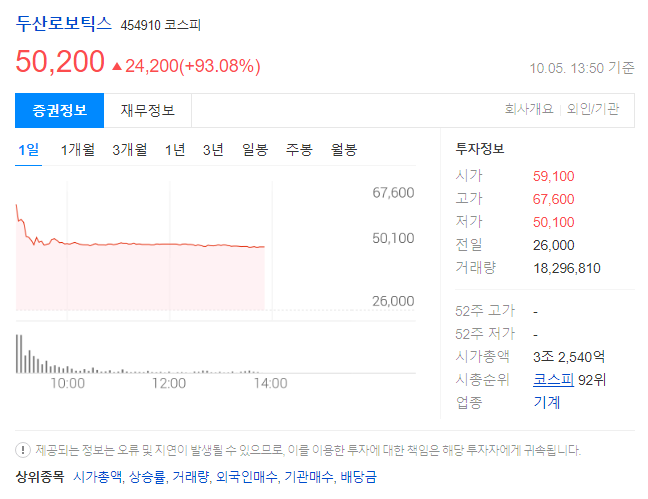Switch chart to 월봉 candles
Viewport: 648px width, 499px height.
[344, 150]
